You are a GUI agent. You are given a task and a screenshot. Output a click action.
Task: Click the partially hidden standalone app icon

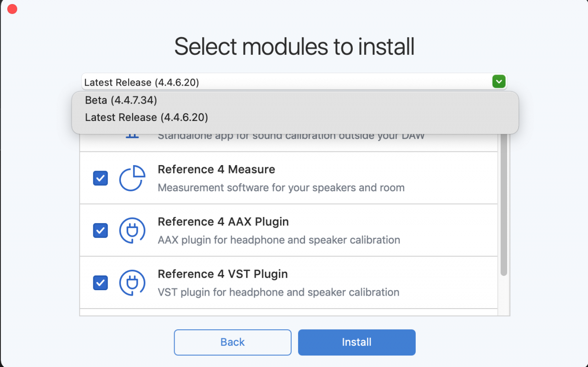[x=132, y=137]
